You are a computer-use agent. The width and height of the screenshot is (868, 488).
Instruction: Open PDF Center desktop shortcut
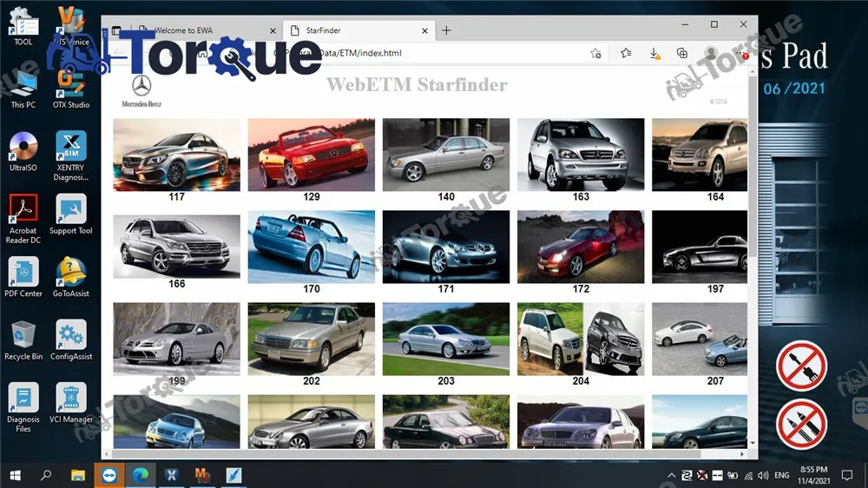coord(23,278)
